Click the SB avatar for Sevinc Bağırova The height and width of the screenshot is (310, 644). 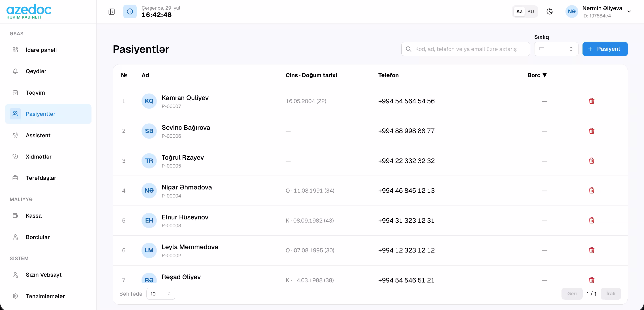tap(149, 131)
